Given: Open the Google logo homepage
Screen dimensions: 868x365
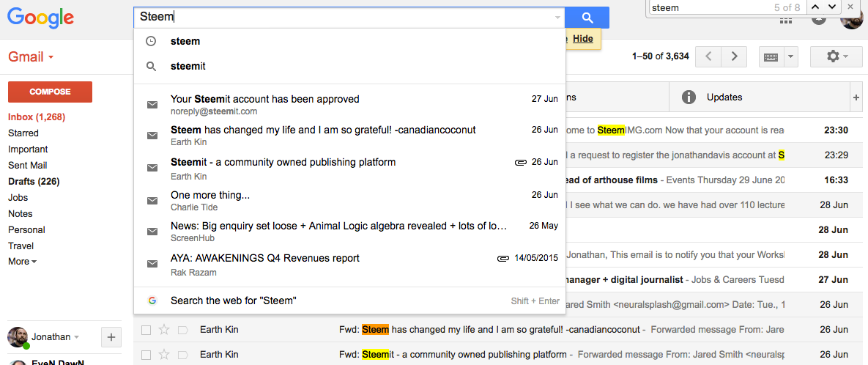Looking at the screenshot, I should point(40,18).
